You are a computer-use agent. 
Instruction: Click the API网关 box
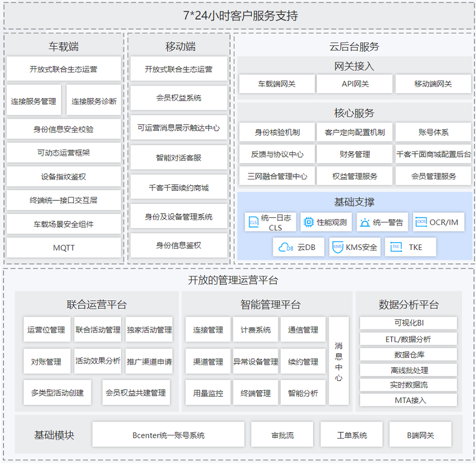click(x=355, y=84)
